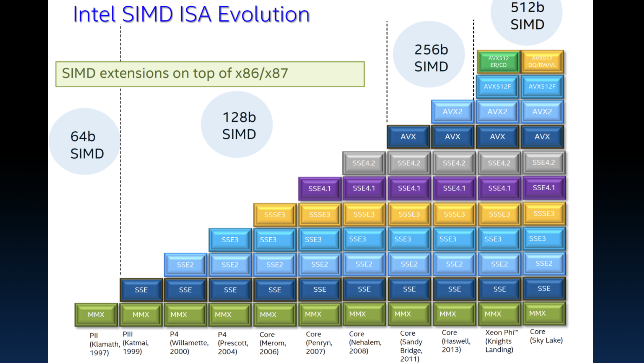This screenshot has width=644, height=363.
Task: Click SSE4.2 block in the Nehalem column
Action: click(x=364, y=163)
